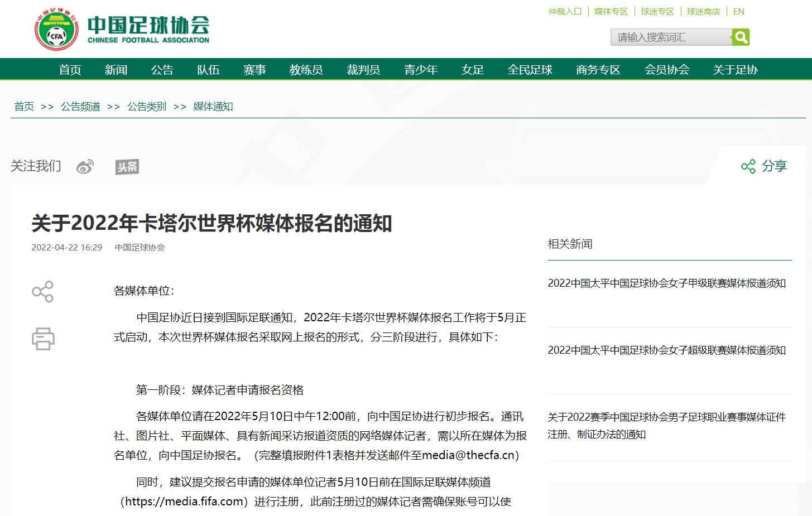The height and width of the screenshot is (516, 812).
Task: Click the 仲裁入口 top link
Action: point(565,11)
